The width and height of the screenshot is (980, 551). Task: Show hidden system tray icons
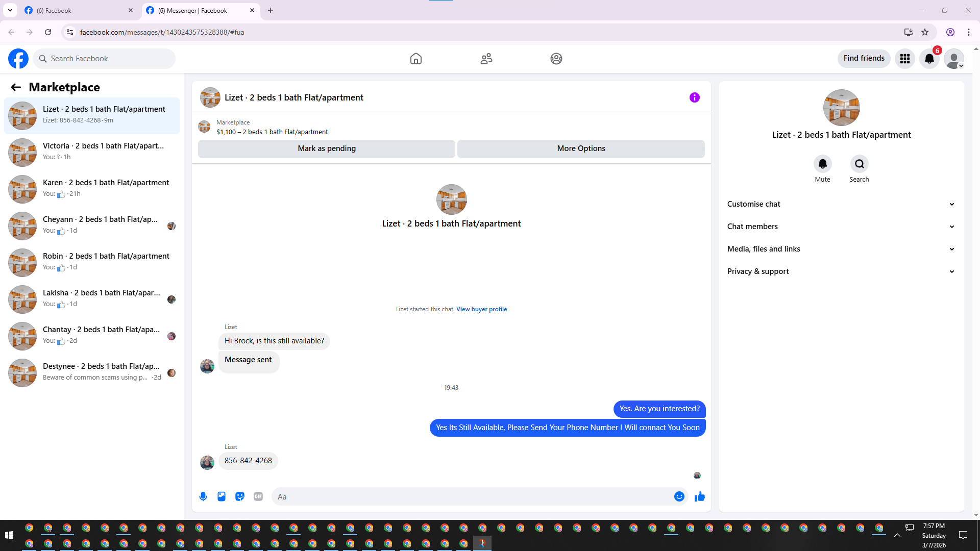pos(897,535)
